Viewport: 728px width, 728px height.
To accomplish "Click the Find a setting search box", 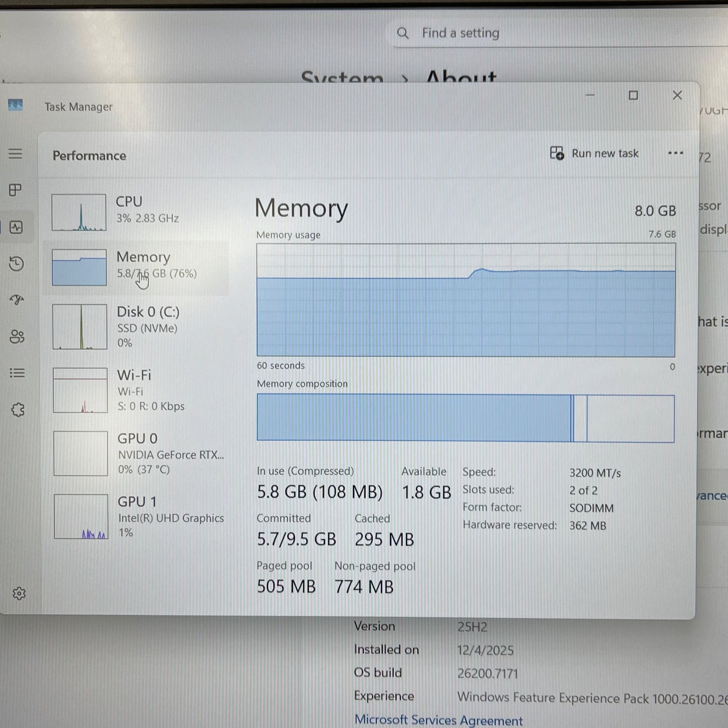I will click(x=504, y=33).
